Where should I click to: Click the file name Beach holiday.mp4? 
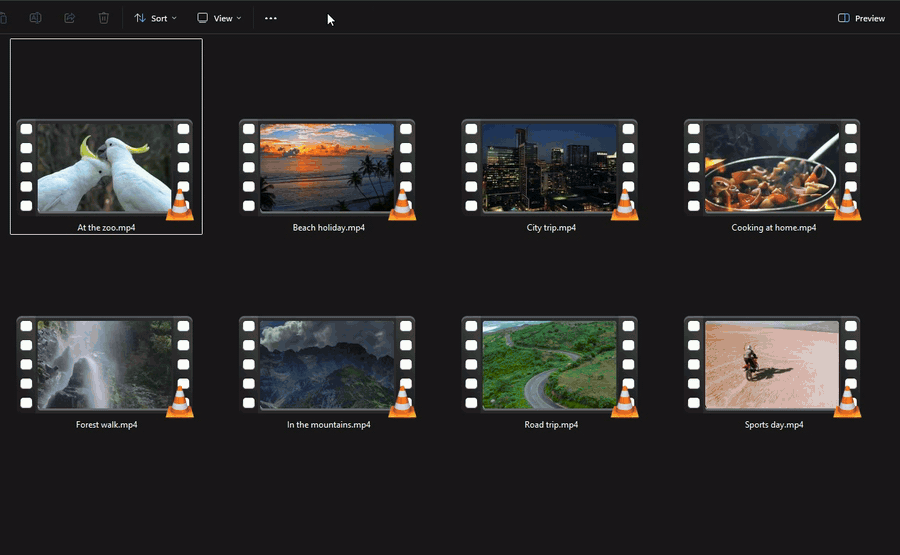329,227
